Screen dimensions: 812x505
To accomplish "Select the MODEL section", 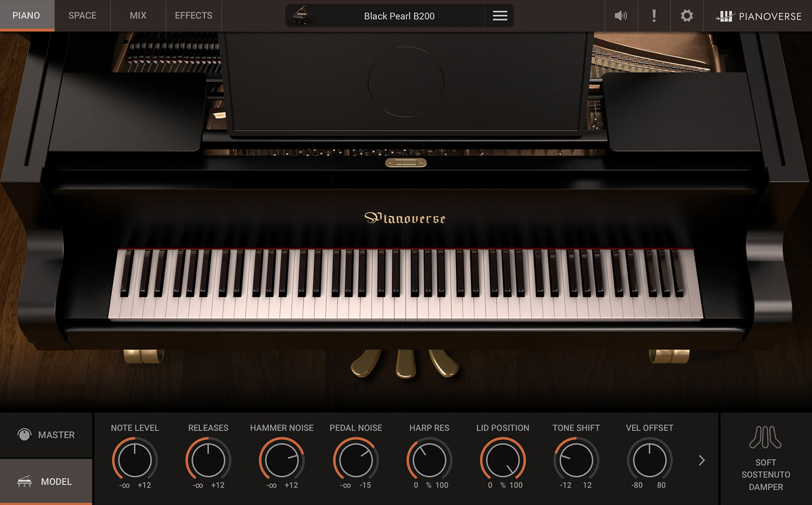I will click(46, 481).
